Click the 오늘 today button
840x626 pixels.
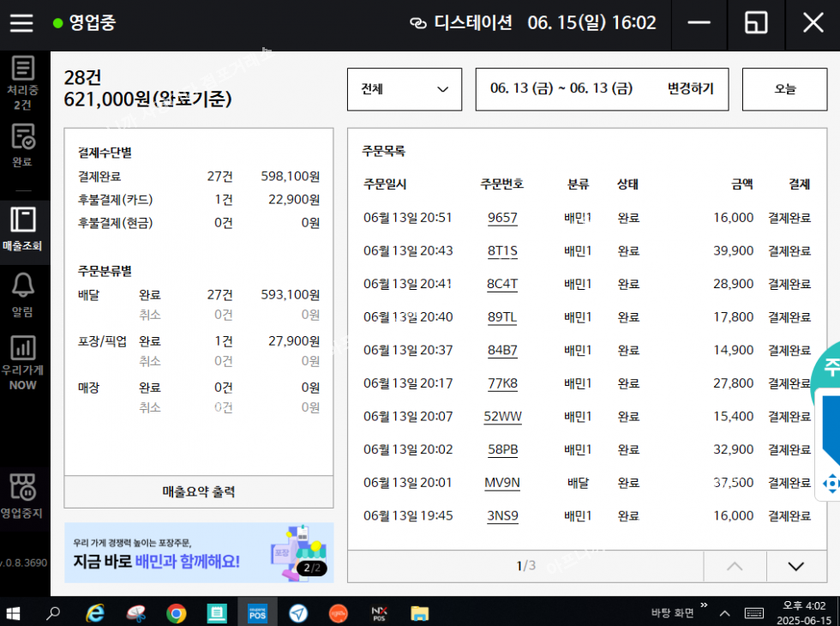784,89
